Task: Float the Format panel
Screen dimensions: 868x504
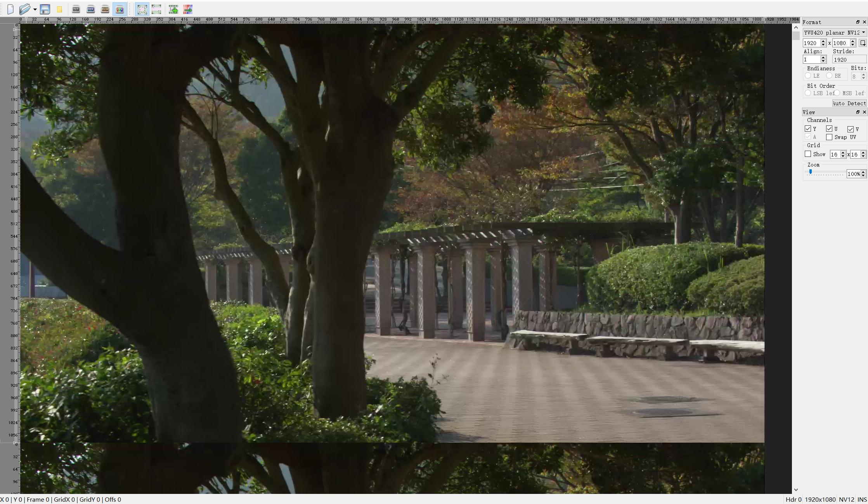Action: point(858,22)
